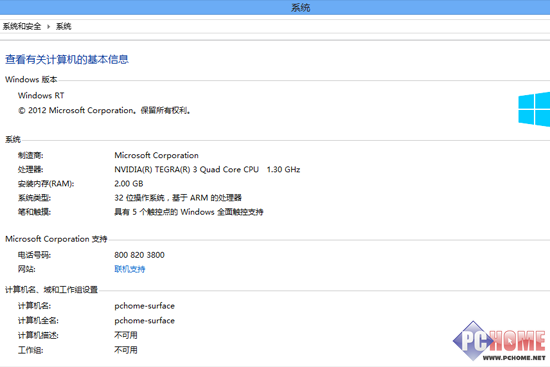Image resolution: width=550 pixels, height=367 pixels.
Task: Click the 计算机名、域和工作组设置 section header
Action: [x=51, y=289]
